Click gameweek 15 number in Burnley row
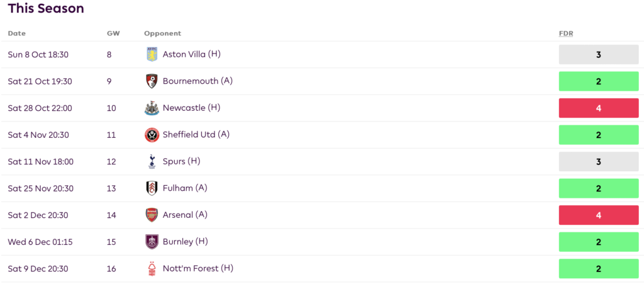The image size is (644, 284). 111,242
